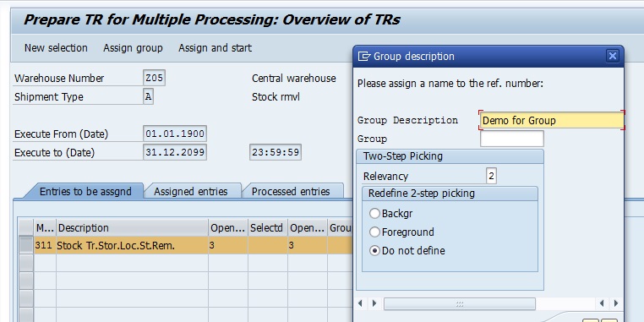
Task: Switch to Entries to be assgnd tab
Action: pos(85,191)
